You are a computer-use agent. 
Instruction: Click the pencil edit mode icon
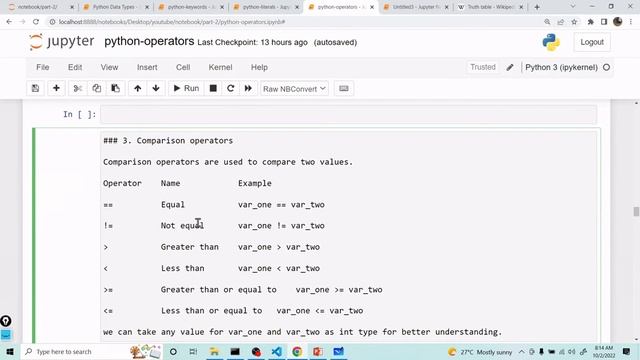click(510, 67)
